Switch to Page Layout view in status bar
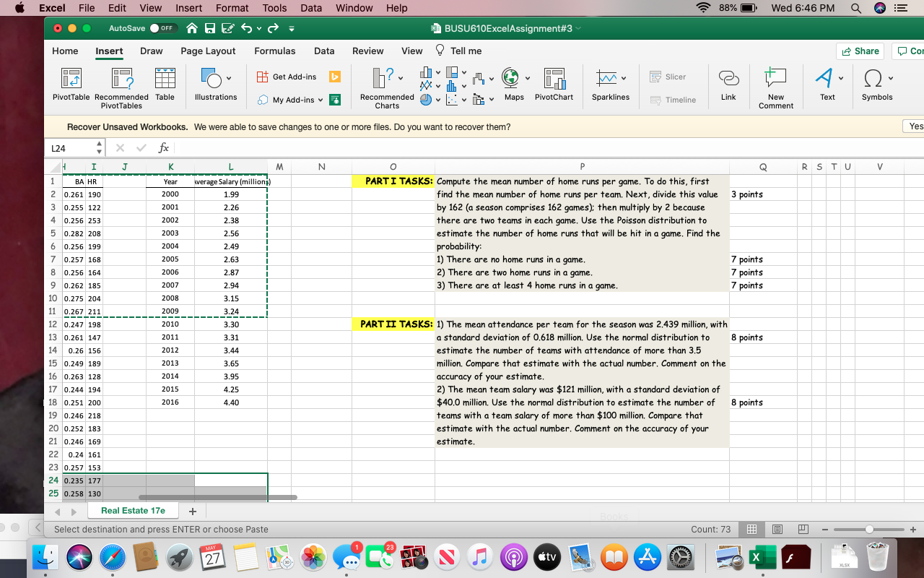The image size is (924, 578). click(778, 530)
